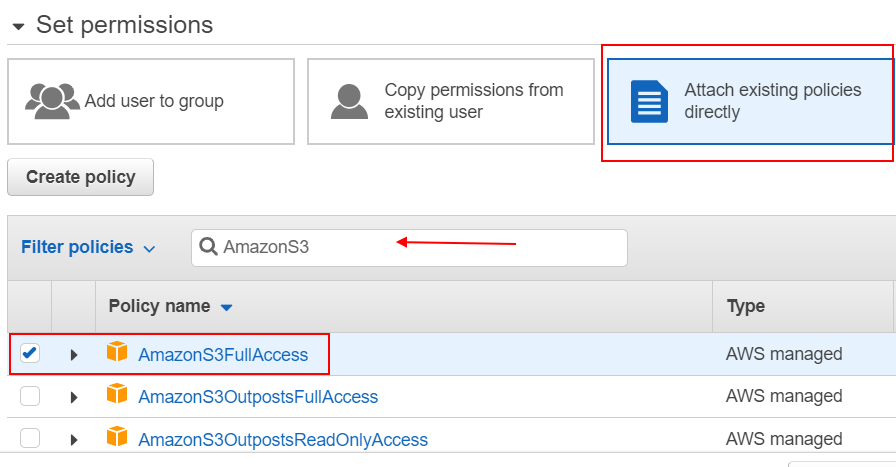896x467 pixels.
Task: Expand the AmazonS3FullAccess row details
Action: click(74, 354)
